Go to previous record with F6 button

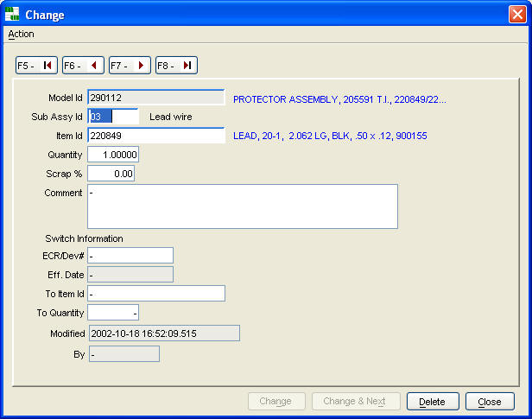(83, 65)
